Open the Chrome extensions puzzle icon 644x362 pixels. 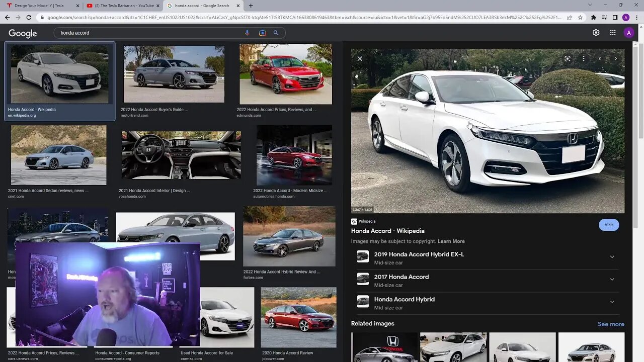pos(593,17)
